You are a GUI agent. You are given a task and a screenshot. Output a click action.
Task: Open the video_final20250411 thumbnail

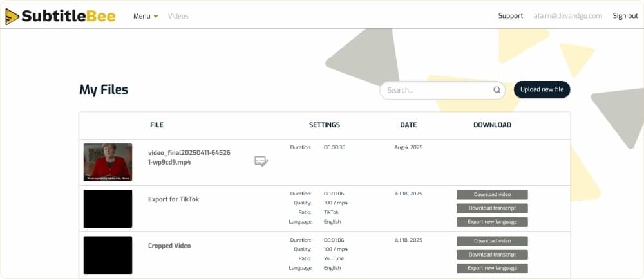coord(108,162)
